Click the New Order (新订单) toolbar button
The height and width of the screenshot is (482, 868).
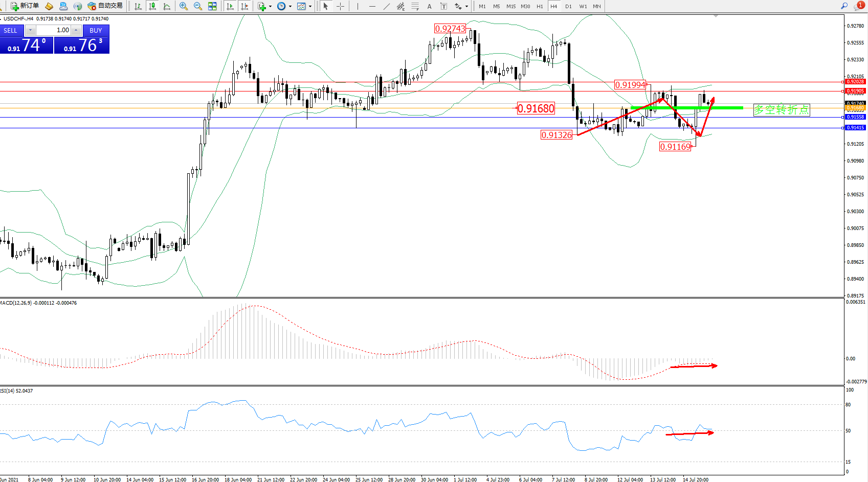click(25, 6)
